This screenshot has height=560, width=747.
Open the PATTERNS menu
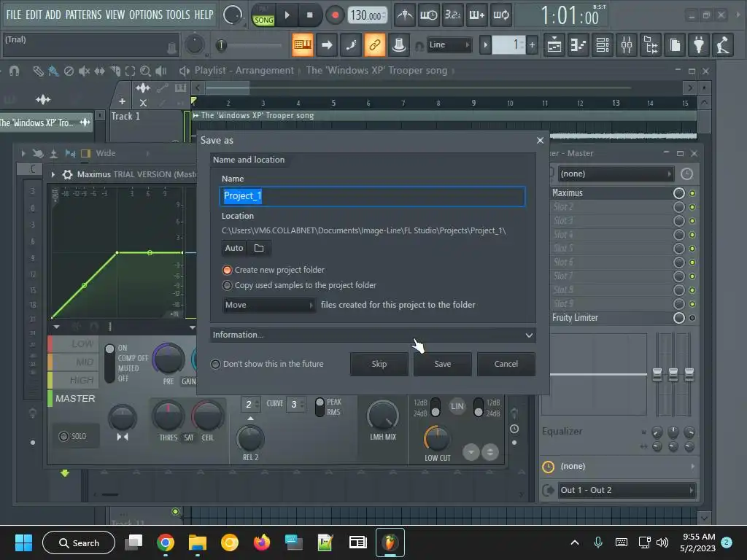[x=83, y=15]
